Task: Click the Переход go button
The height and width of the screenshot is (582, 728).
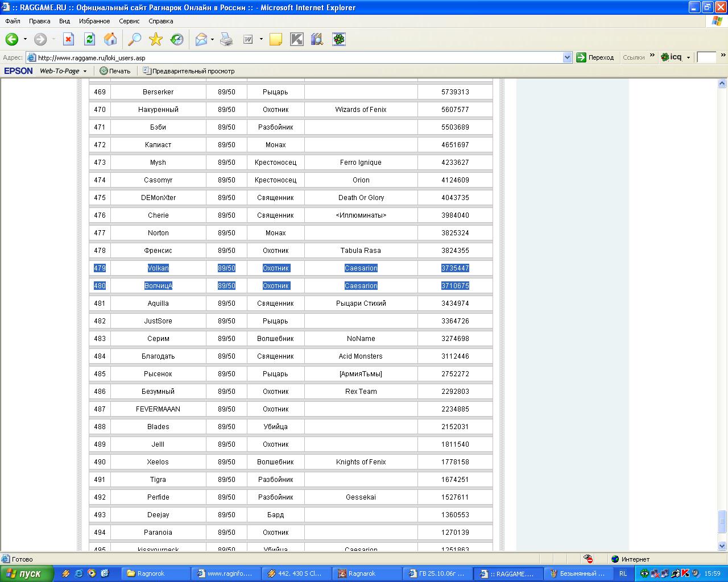Action: (x=595, y=57)
